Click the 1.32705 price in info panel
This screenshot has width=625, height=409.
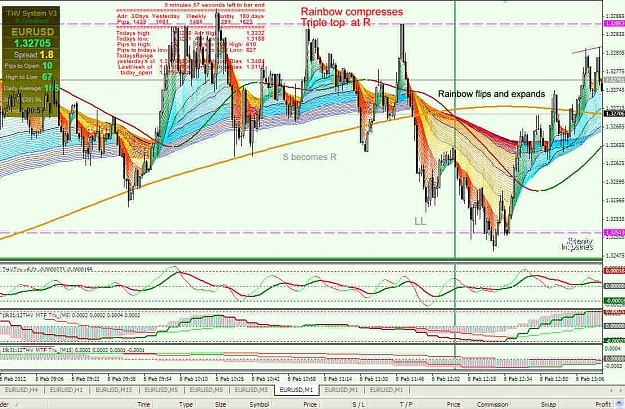coord(32,43)
